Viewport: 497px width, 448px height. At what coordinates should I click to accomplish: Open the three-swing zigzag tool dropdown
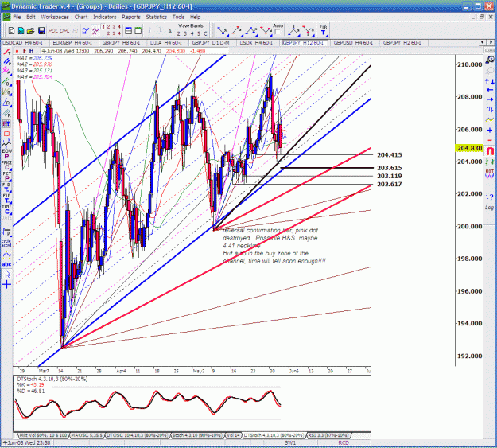tap(251, 31)
